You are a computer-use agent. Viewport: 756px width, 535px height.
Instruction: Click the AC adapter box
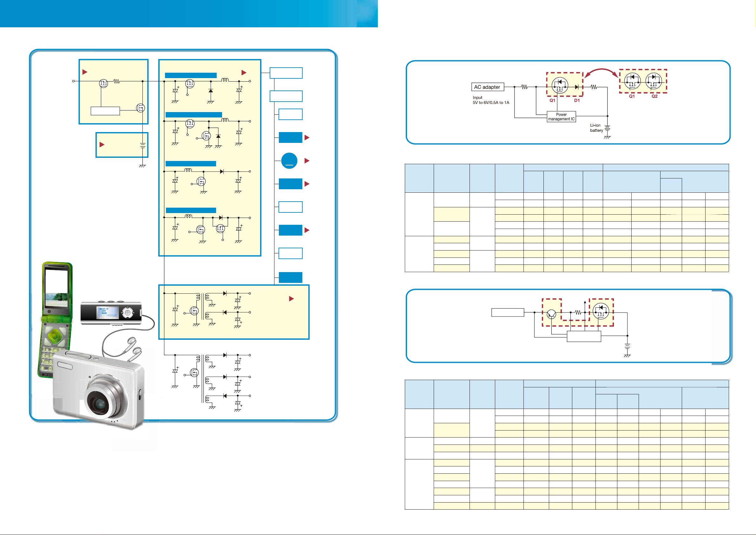point(487,87)
